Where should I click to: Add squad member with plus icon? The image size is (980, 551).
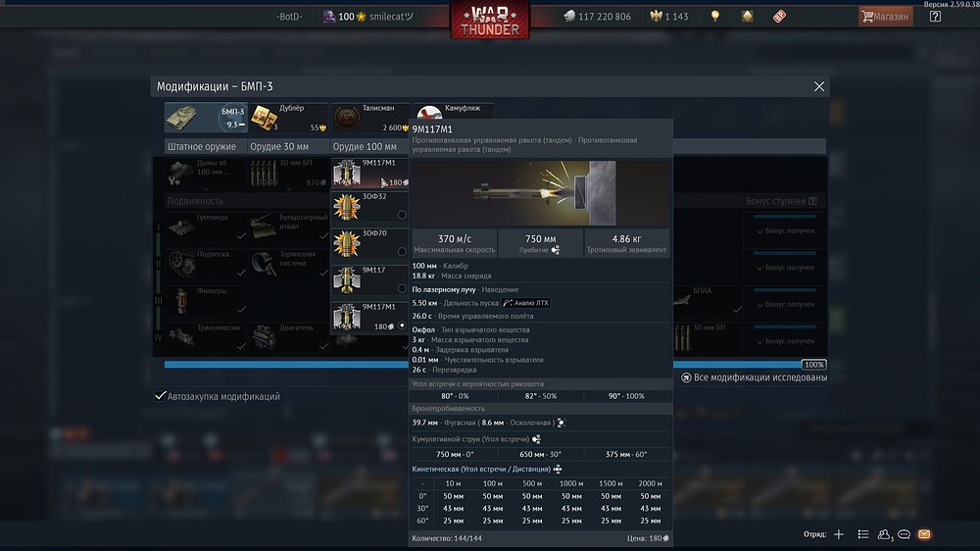839,534
